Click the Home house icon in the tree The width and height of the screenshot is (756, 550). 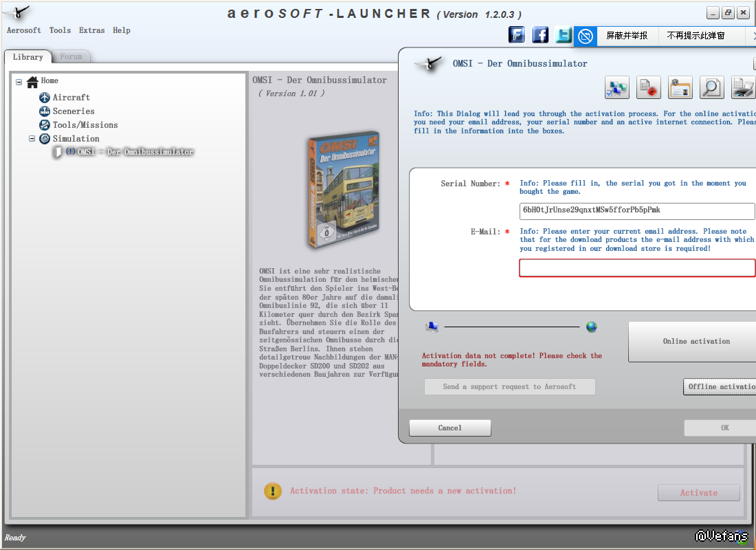32,82
